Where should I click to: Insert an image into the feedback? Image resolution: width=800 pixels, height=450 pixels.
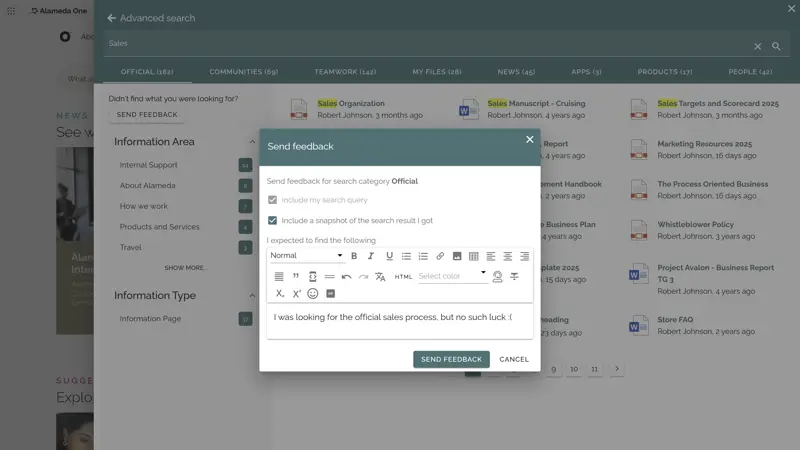[x=457, y=256]
